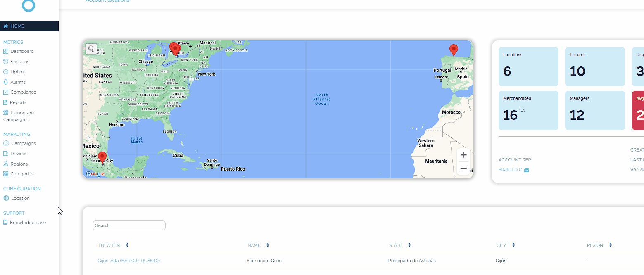This screenshot has height=275, width=644.
Task: Sort table by City column
Action: coord(513,245)
